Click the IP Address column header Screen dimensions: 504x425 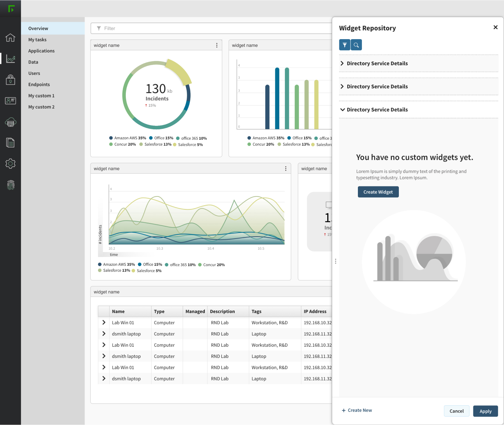[317, 311]
